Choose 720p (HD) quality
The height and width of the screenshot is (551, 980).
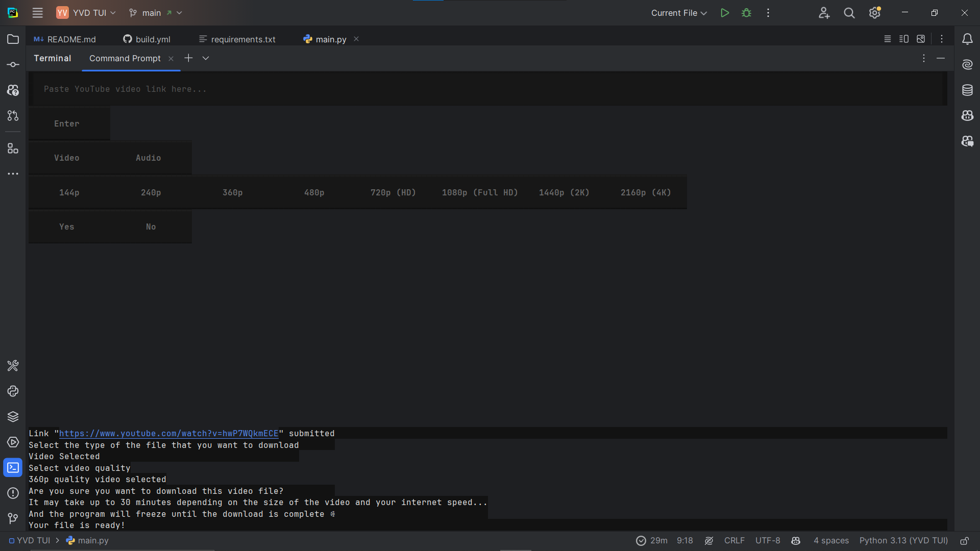(x=393, y=192)
